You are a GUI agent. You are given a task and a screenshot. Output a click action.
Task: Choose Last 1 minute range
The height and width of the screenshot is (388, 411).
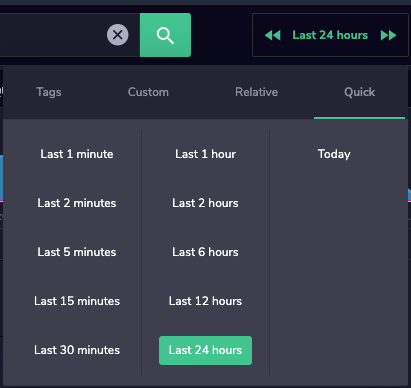point(77,154)
